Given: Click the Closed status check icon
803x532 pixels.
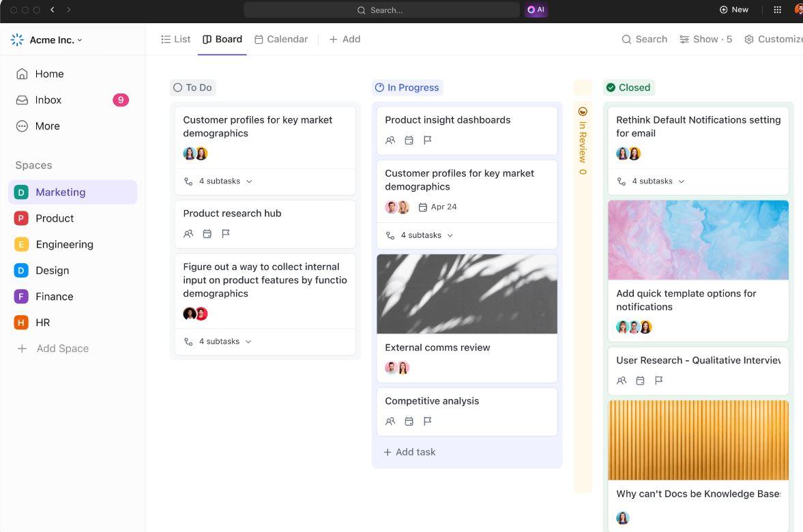Looking at the screenshot, I should point(611,87).
